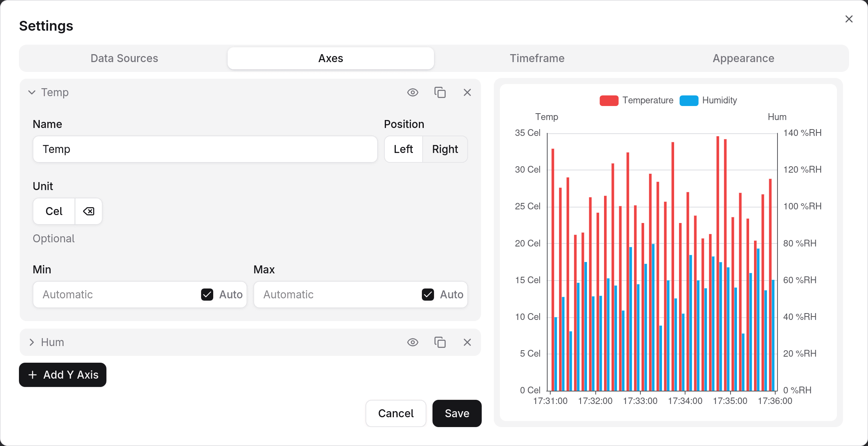Set axis position to Right
This screenshot has width=868, height=446.
[x=445, y=149]
